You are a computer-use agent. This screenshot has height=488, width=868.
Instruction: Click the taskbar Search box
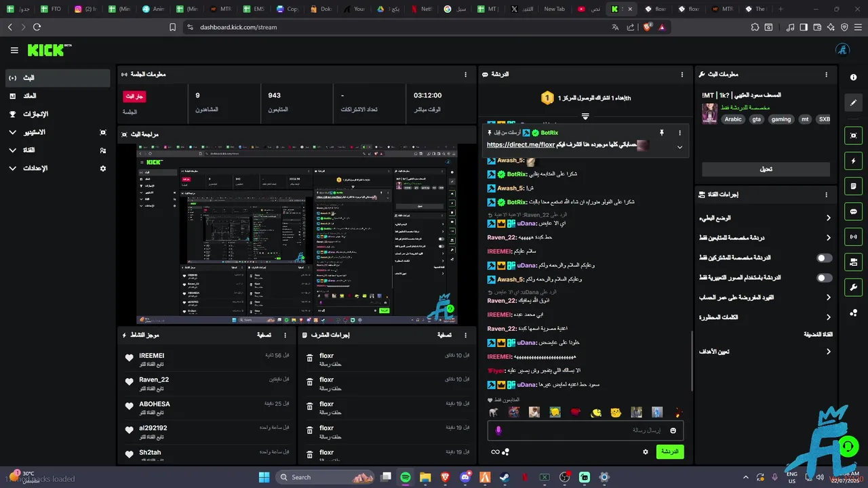click(325, 477)
